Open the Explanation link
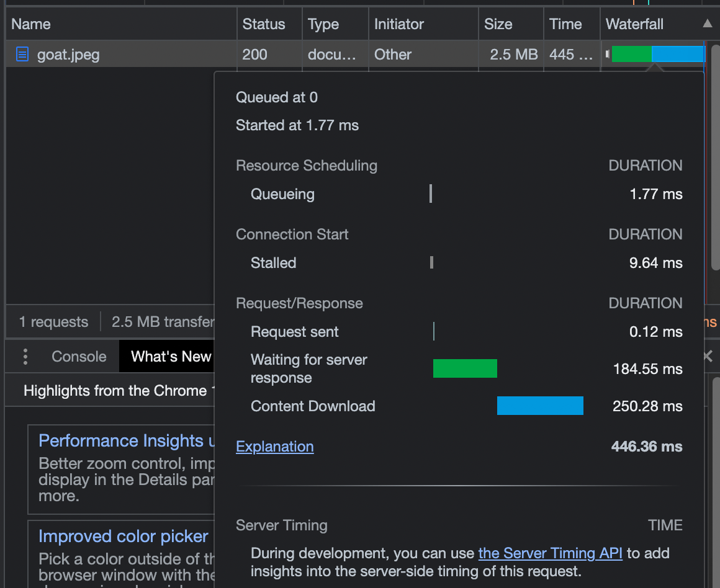Image resolution: width=720 pixels, height=588 pixels. (x=274, y=447)
